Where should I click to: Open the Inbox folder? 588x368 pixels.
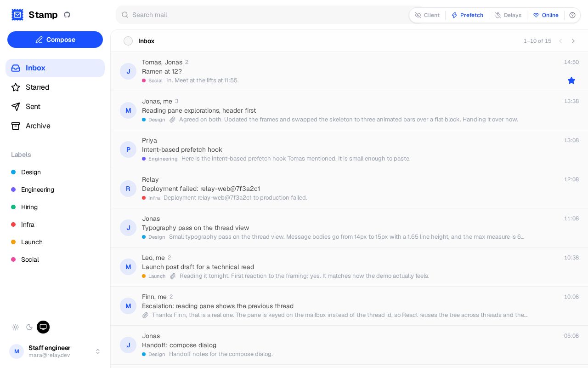[55, 68]
